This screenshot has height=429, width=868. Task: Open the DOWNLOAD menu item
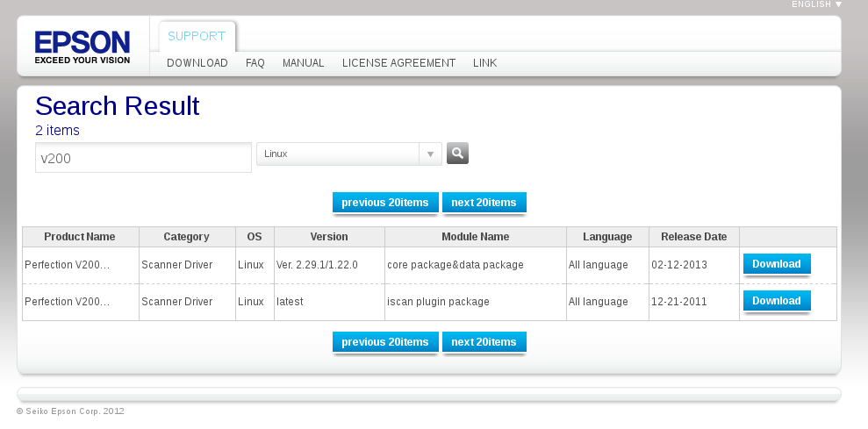[x=197, y=63]
